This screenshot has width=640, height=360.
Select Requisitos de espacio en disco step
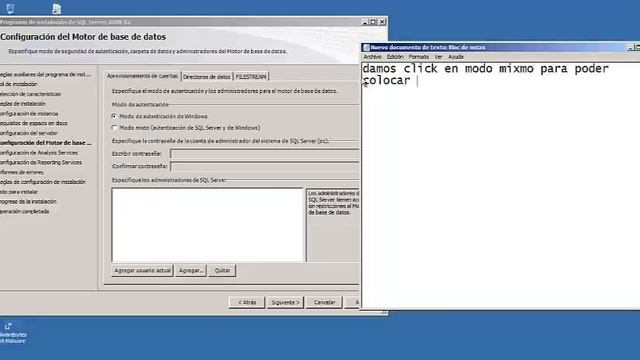point(33,123)
